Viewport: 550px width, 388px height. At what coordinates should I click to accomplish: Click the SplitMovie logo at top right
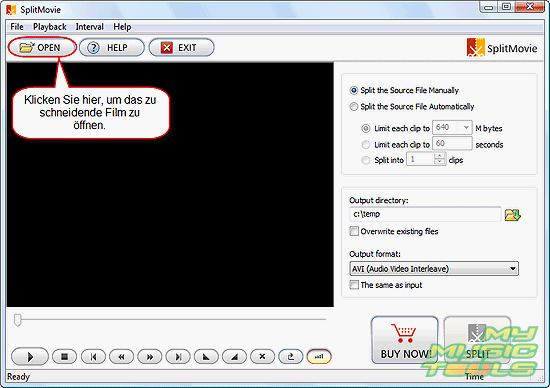click(x=502, y=48)
